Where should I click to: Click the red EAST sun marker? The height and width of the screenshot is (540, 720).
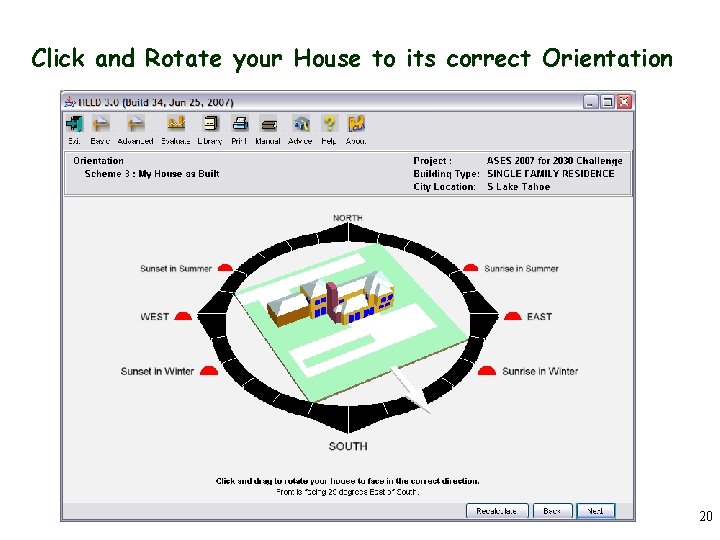[x=512, y=316]
